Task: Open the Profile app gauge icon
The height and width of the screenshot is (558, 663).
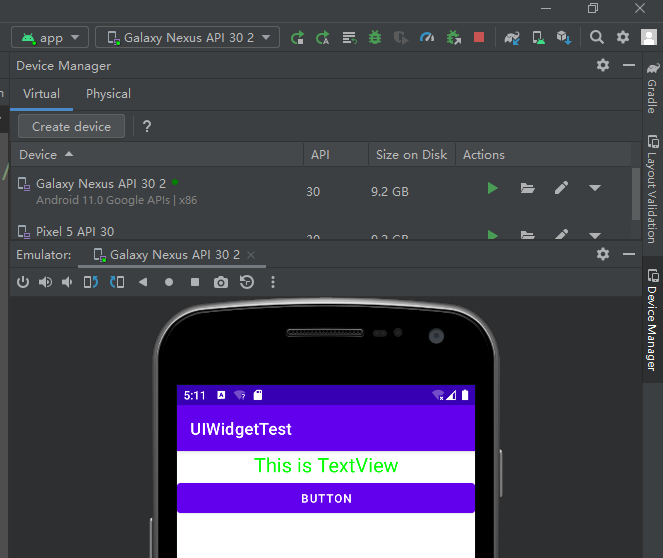Action: (427, 38)
